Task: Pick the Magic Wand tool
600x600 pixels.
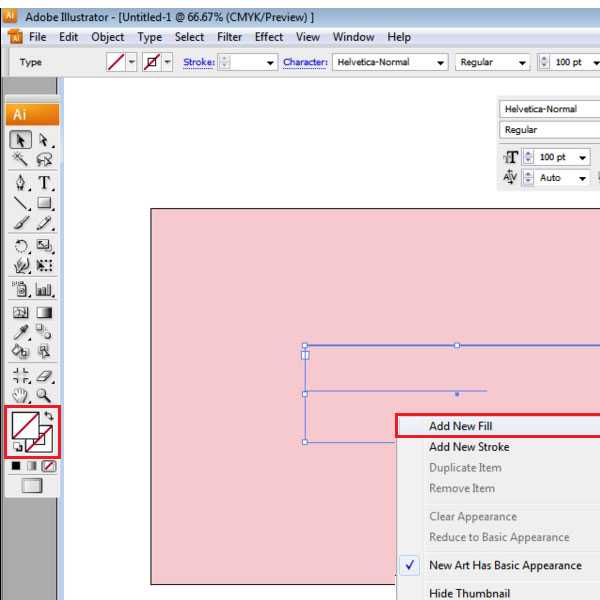Action: [x=21, y=161]
